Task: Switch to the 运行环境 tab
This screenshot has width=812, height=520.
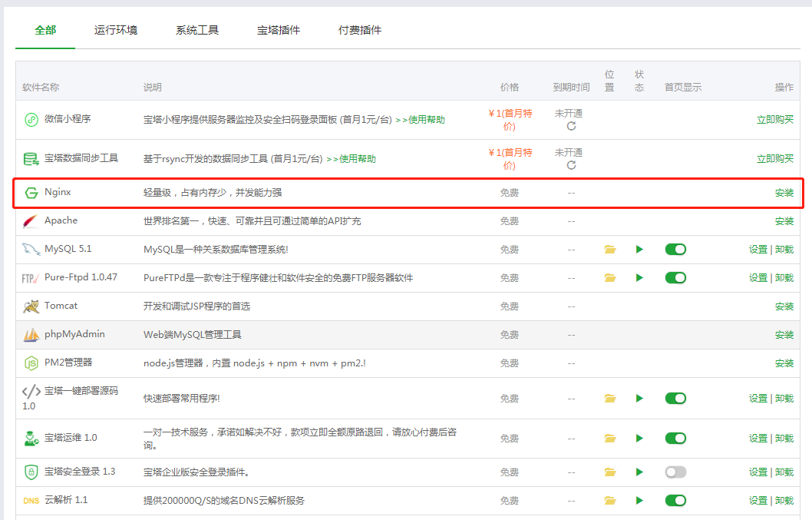Action: pos(116,31)
